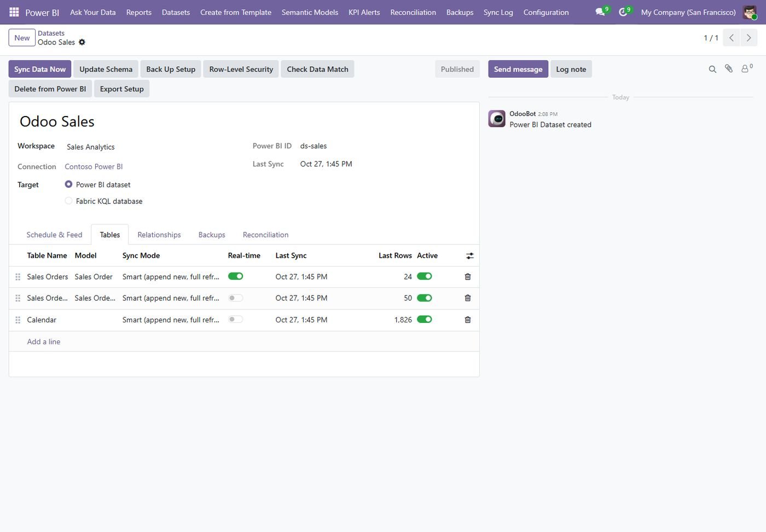766x532 pixels.
Task: Grab the drag handle of Sales Orders row
Action: coord(18,277)
